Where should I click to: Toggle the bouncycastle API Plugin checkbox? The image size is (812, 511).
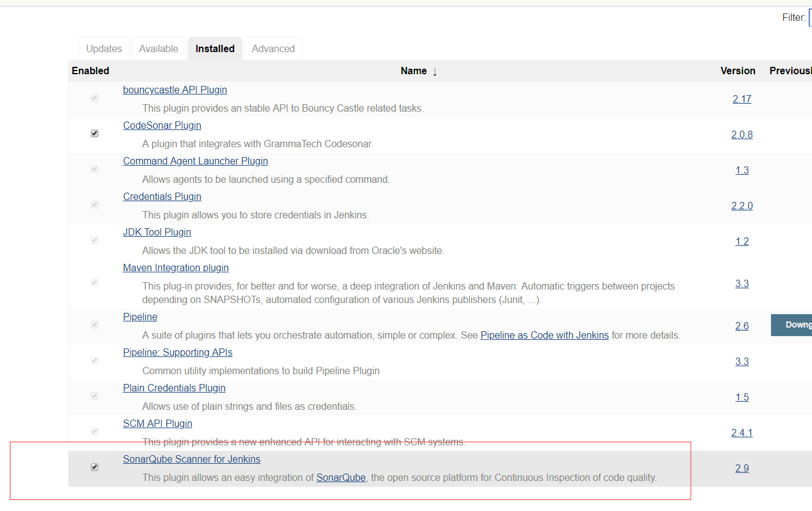click(x=94, y=97)
